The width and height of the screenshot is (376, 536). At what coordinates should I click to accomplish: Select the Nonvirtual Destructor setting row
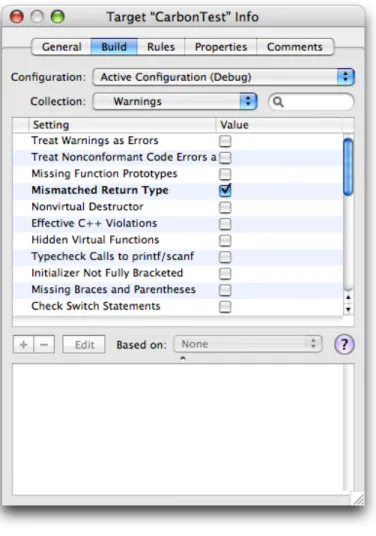(178, 207)
